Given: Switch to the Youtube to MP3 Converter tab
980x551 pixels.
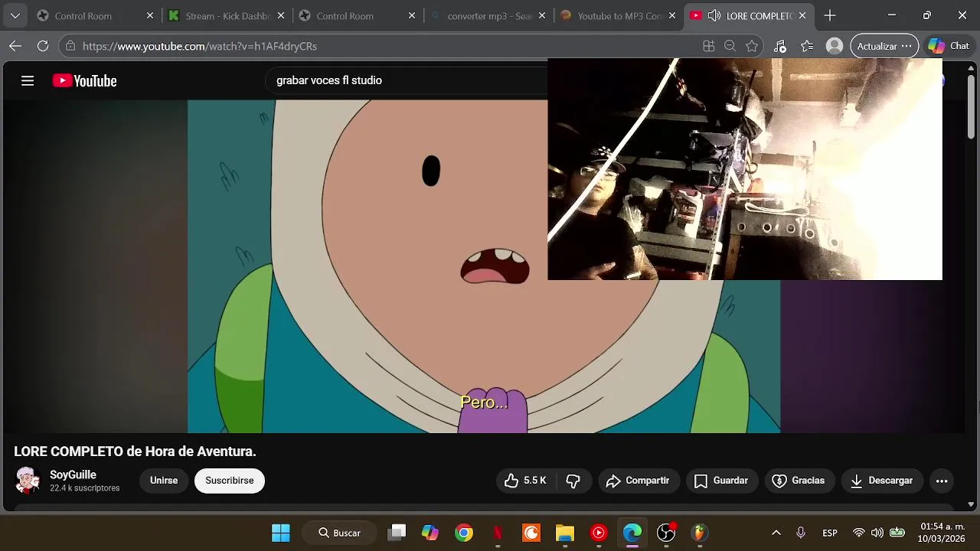Looking at the screenshot, I should click(620, 15).
